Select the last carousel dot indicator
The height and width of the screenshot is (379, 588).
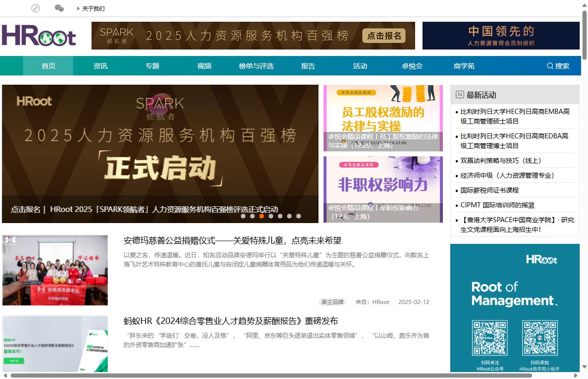(x=299, y=216)
